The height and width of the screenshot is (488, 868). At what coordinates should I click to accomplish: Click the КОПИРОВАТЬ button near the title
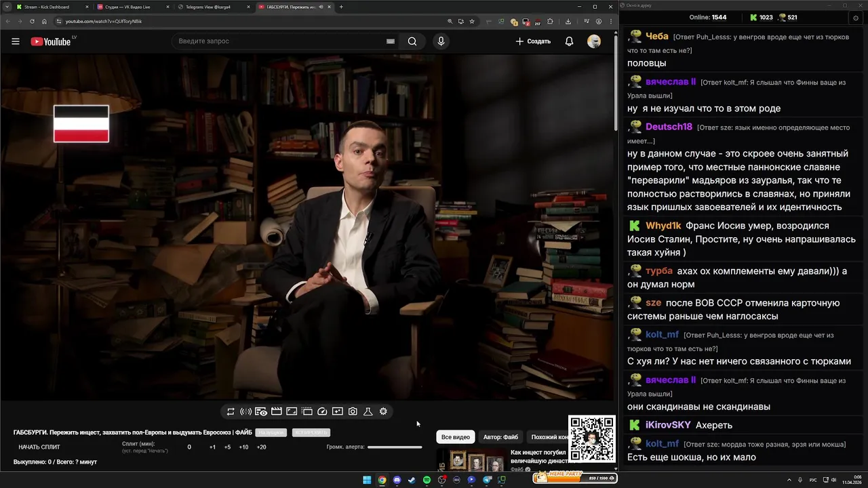[311, 432]
